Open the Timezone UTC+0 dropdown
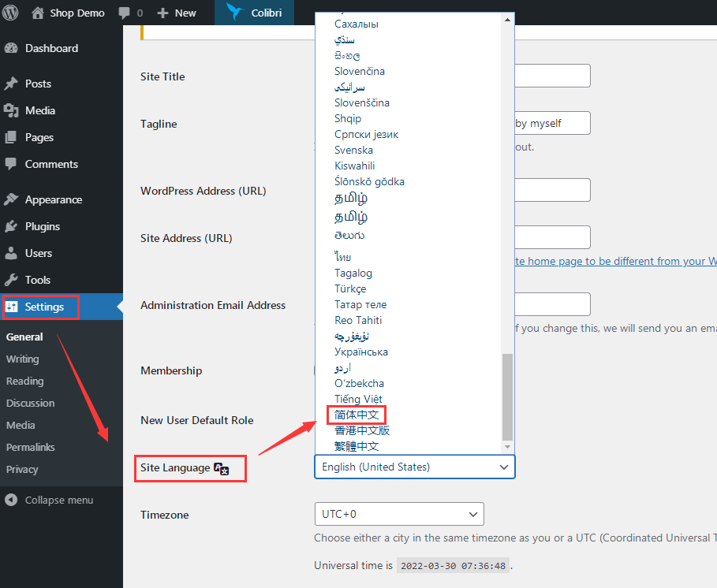The height and width of the screenshot is (588, 717). [x=399, y=514]
